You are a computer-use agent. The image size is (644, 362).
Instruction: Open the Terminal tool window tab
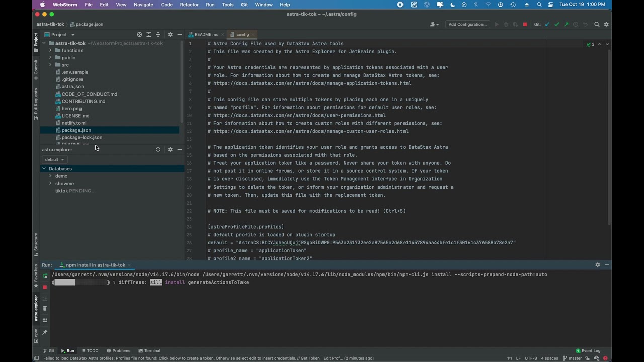pyautogui.click(x=149, y=351)
